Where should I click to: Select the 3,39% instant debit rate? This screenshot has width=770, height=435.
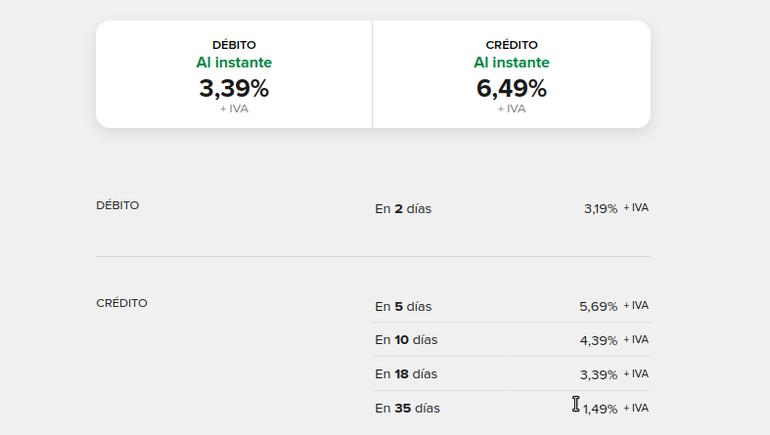(x=234, y=88)
